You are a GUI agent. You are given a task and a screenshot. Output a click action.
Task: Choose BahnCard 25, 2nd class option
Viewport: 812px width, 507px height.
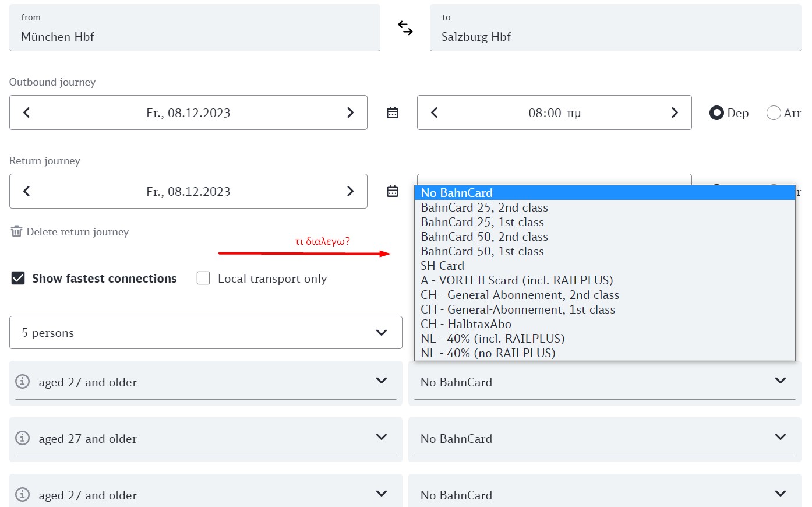(484, 207)
